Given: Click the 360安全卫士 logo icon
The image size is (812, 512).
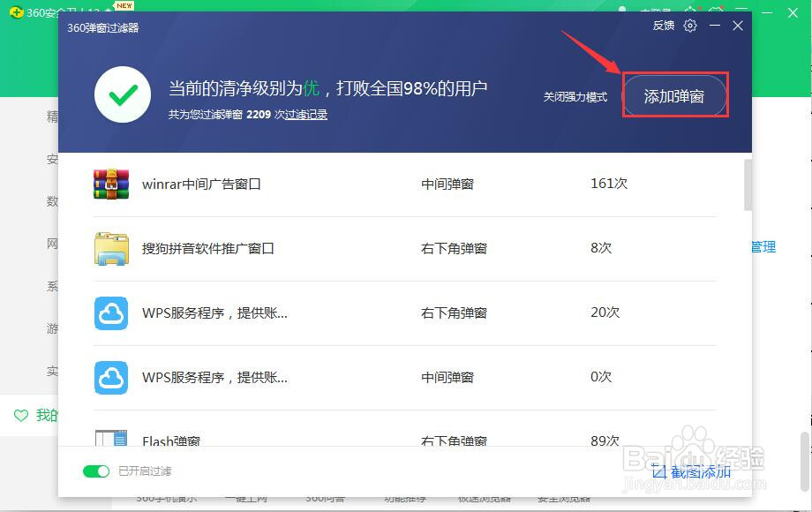Looking at the screenshot, I should [16, 11].
